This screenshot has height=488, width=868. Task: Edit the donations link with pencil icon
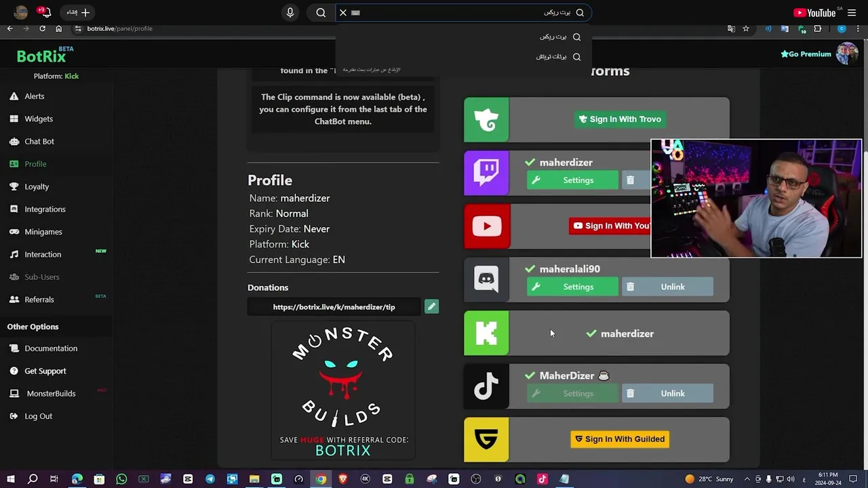[x=431, y=306]
